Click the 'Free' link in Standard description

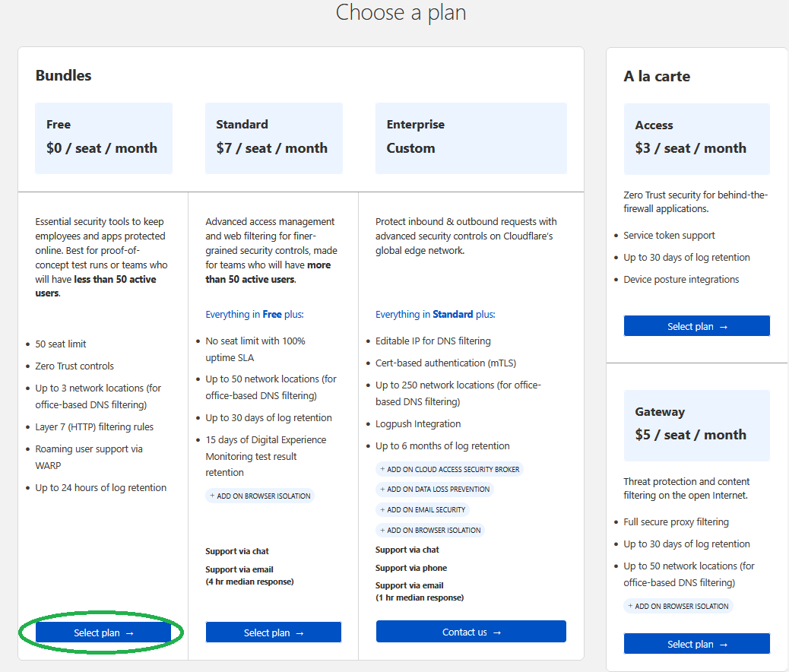coord(272,314)
